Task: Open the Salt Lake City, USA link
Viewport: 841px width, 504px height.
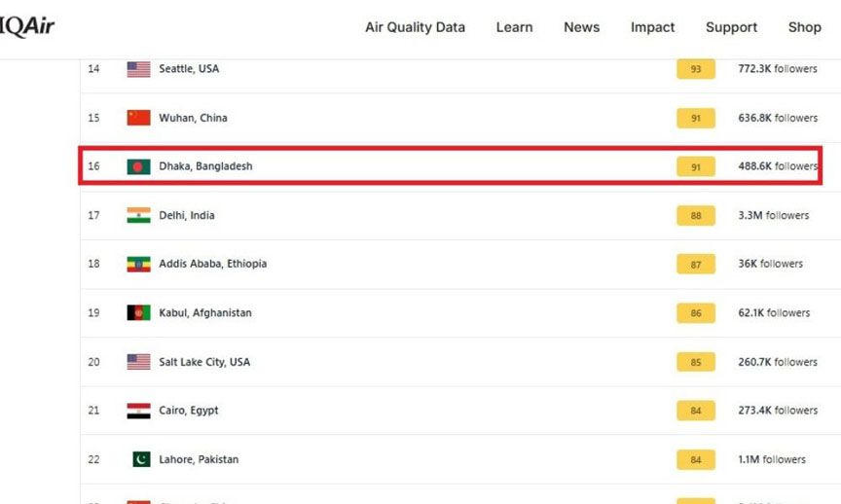Action: tap(204, 362)
